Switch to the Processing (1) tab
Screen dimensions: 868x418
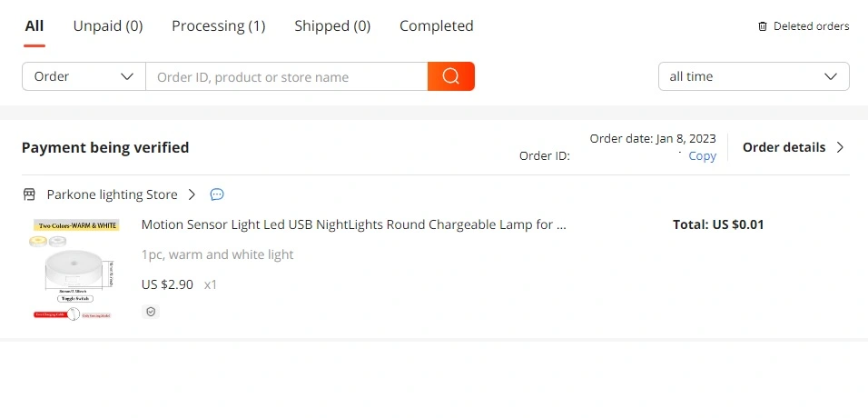pos(219,26)
